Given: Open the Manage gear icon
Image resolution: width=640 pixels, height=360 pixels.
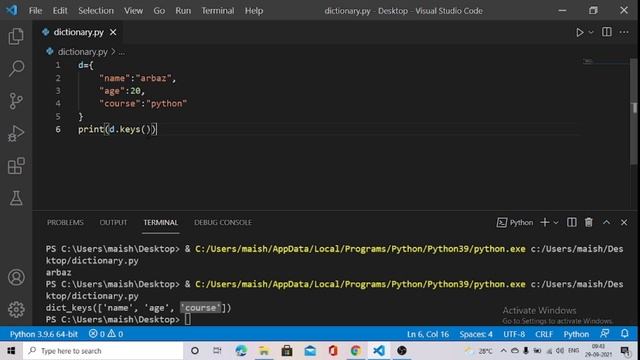Looking at the screenshot, I should click(x=16, y=309).
